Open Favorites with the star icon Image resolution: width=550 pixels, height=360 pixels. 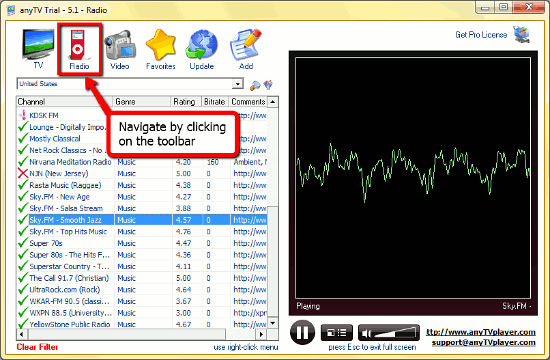161,49
